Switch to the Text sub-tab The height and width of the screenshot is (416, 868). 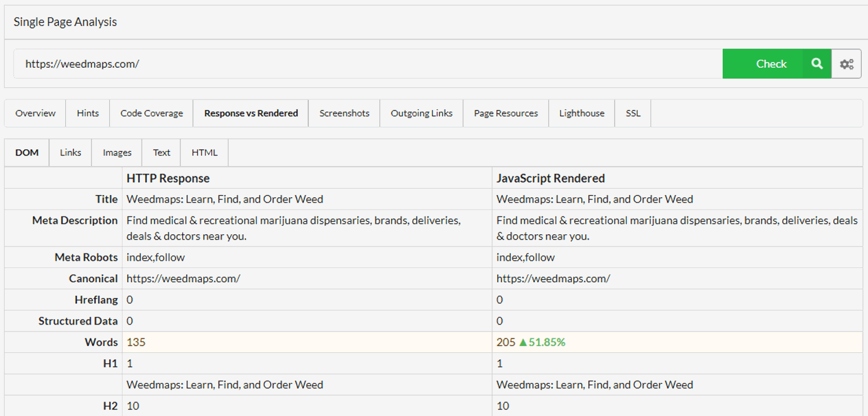point(161,152)
